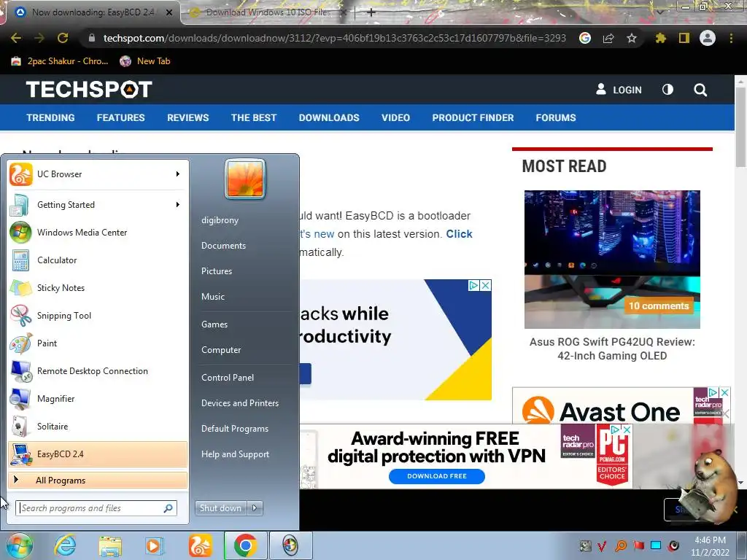747x560 pixels.
Task: Expand UC Browser submenu arrow
Action: click(178, 174)
